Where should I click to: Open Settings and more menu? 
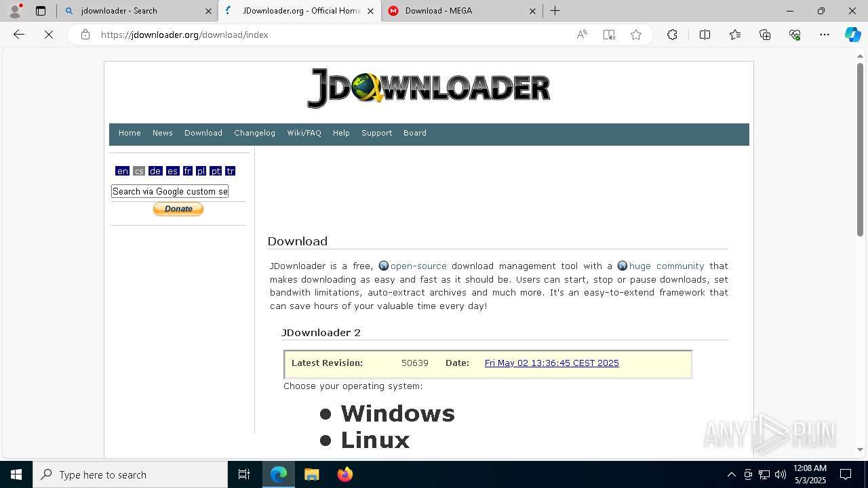click(825, 35)
